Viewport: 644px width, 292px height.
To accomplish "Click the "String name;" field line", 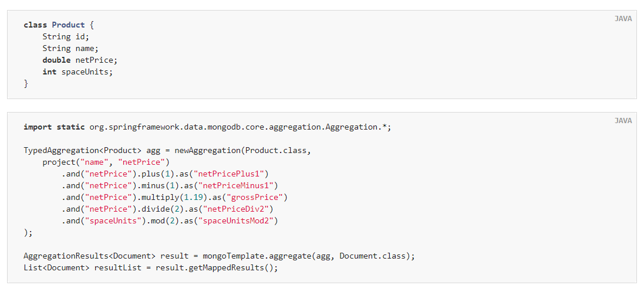I will point(70,49).
